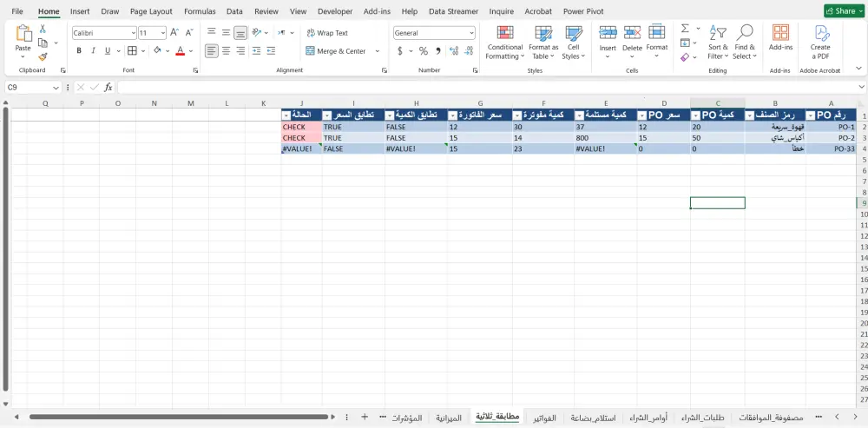Open Sort & Filter menu

pyautogui.click(x=718, y=43)
